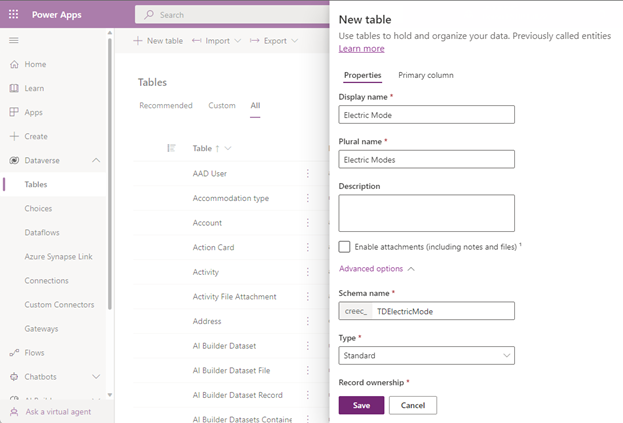The width and height of the screenshot is (623, 423).
Task: Click the sidebar vertical scrollbar
Action: pyautogui.click(x=110, y=173)
